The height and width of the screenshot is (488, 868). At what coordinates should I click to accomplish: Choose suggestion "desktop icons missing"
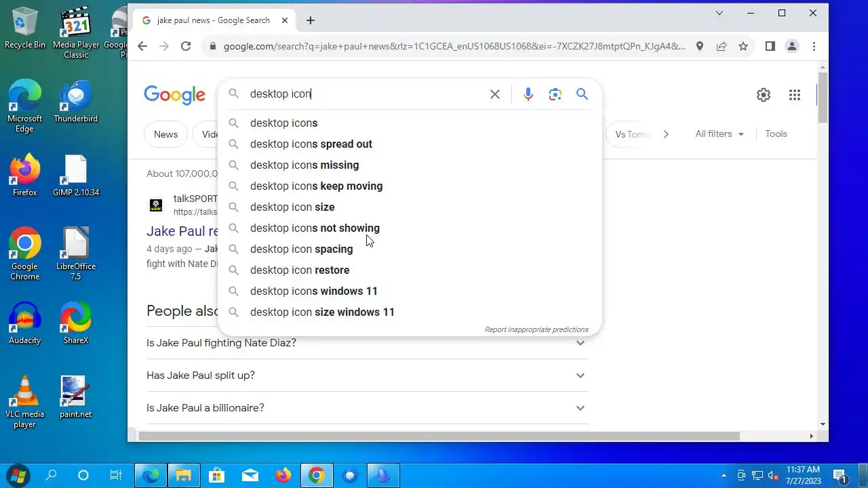pos(410,165)
